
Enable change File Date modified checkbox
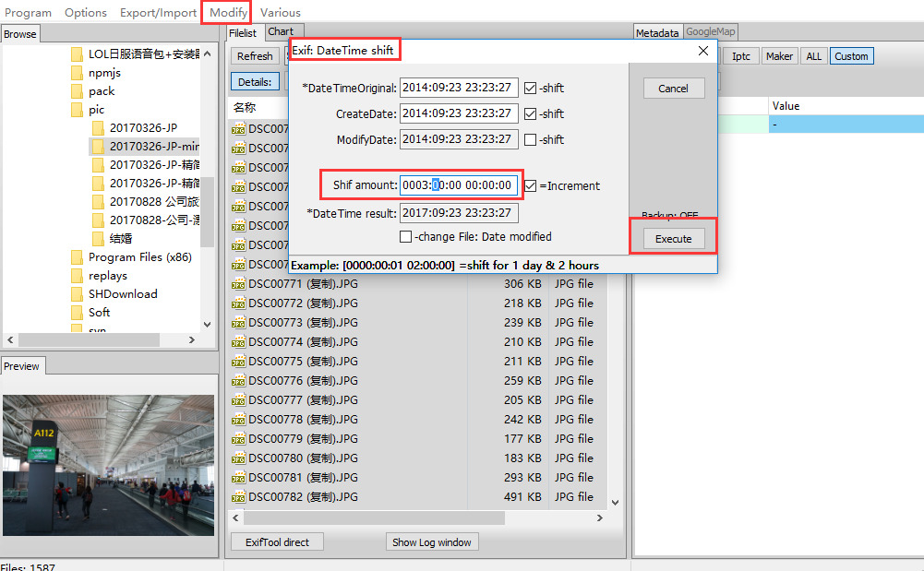(x=405, y=237)
